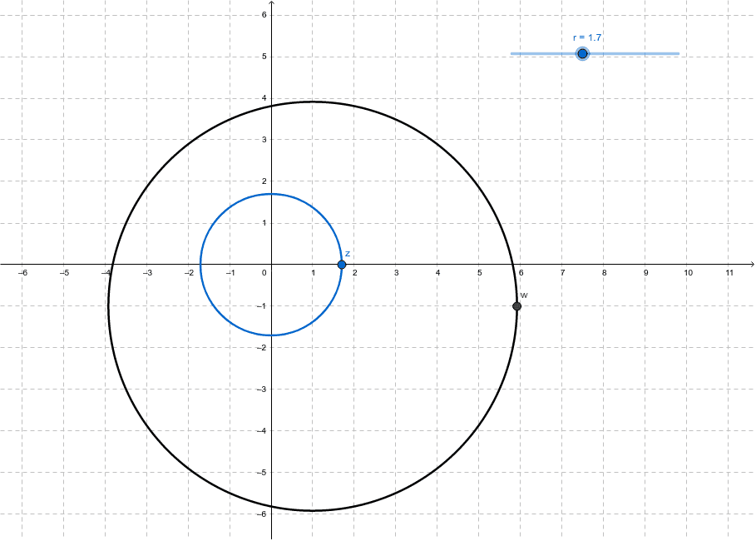Click the x-axis tick label 10

(688, 273)
